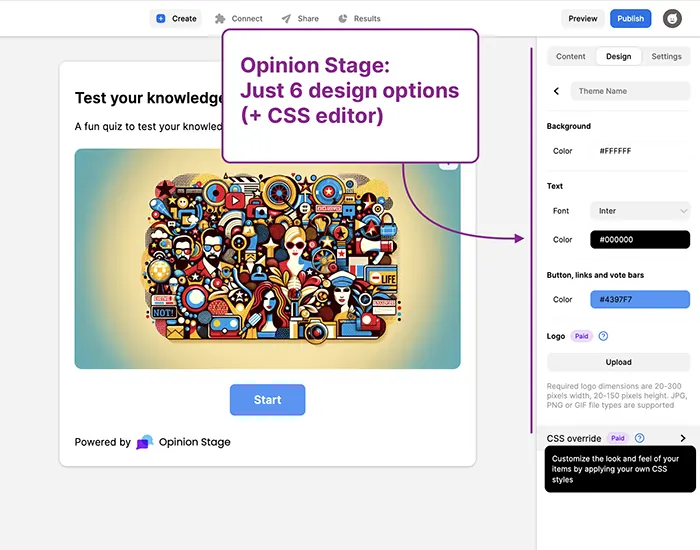Click the Publish button
This screenshot has height=550, width=700.
pyautogui.click(x=630, y=19)
